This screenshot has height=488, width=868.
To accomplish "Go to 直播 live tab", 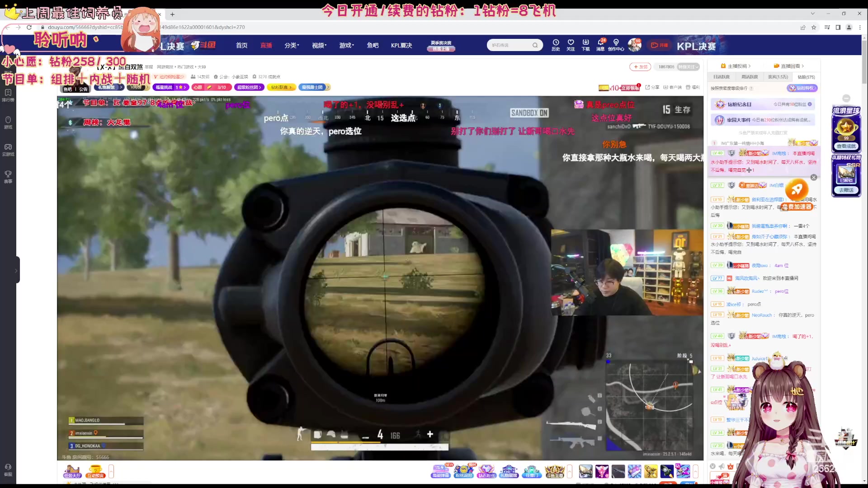I will (266, 45).
